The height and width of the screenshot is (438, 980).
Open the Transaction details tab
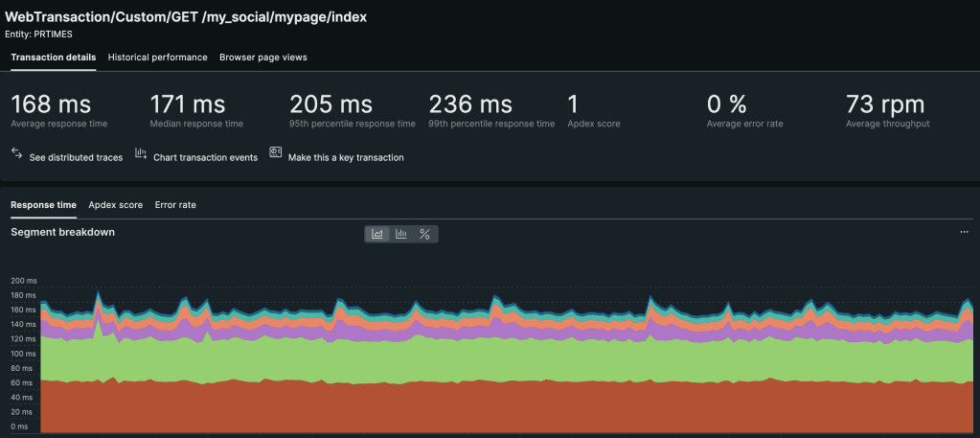(53, 57)
